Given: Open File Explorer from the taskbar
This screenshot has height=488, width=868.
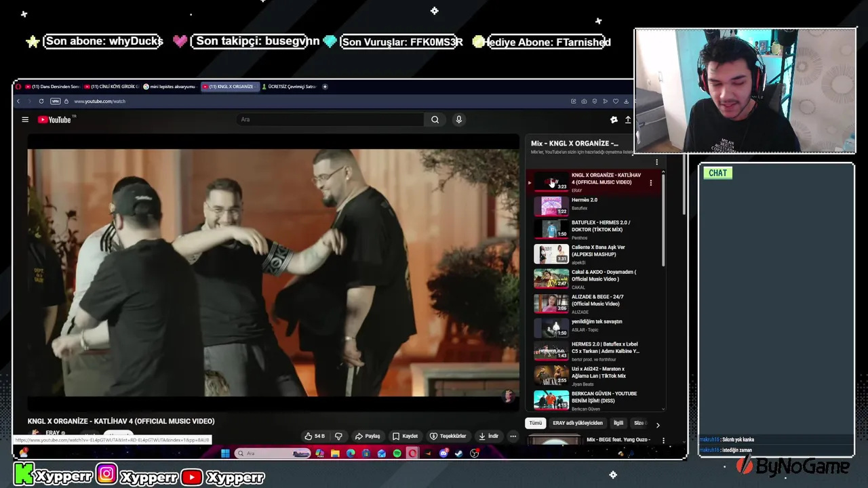Looking at the screenshot, I should [335, 453].
